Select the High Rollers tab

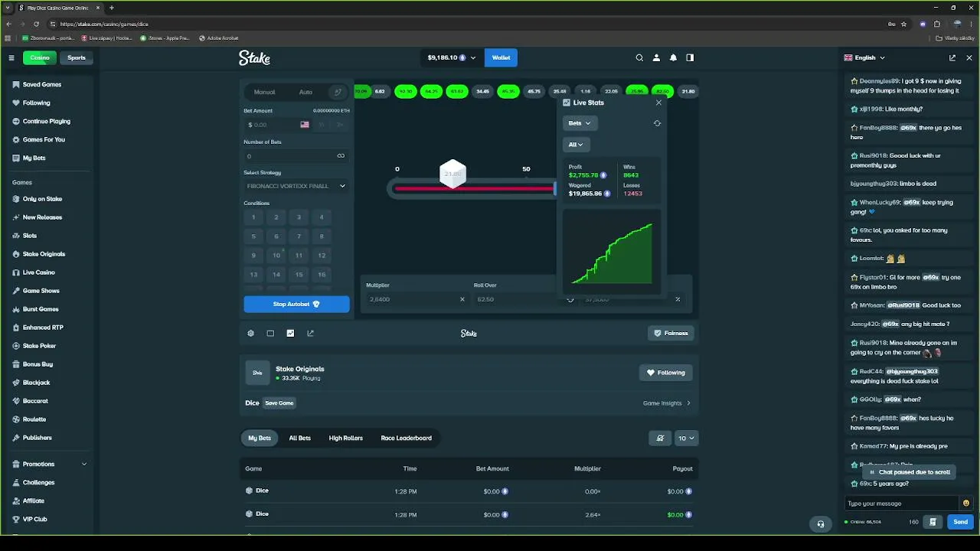click(x=346, y=439)
